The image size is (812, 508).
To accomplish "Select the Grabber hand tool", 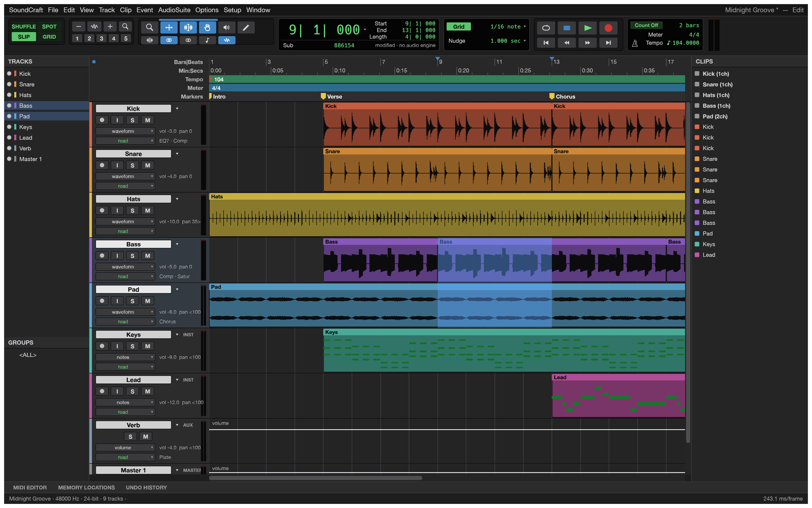I will 207,27.
